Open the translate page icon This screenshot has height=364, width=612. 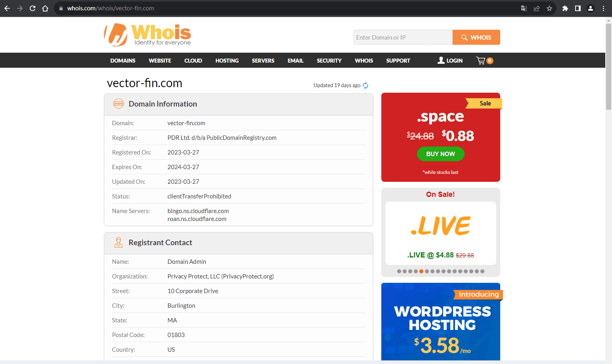pyautogui.click(x=524, y=8)
